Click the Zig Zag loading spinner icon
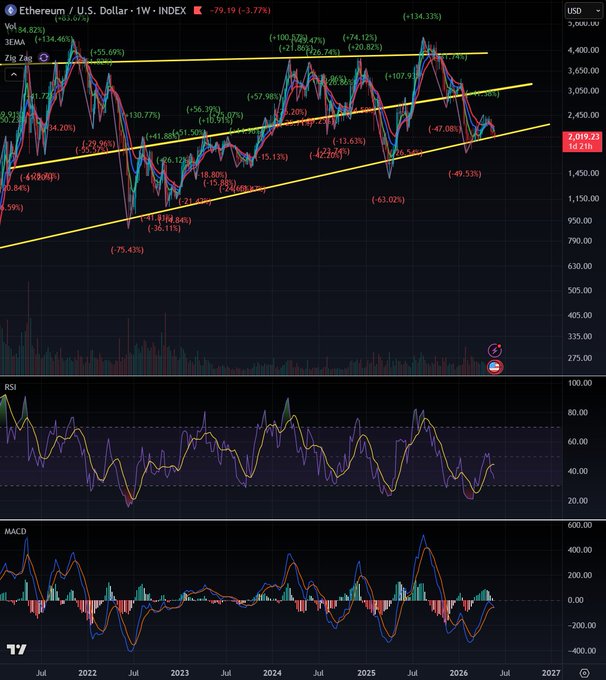Screen dimensions: 606x680 pyautogui.click(x=44, y=58)
